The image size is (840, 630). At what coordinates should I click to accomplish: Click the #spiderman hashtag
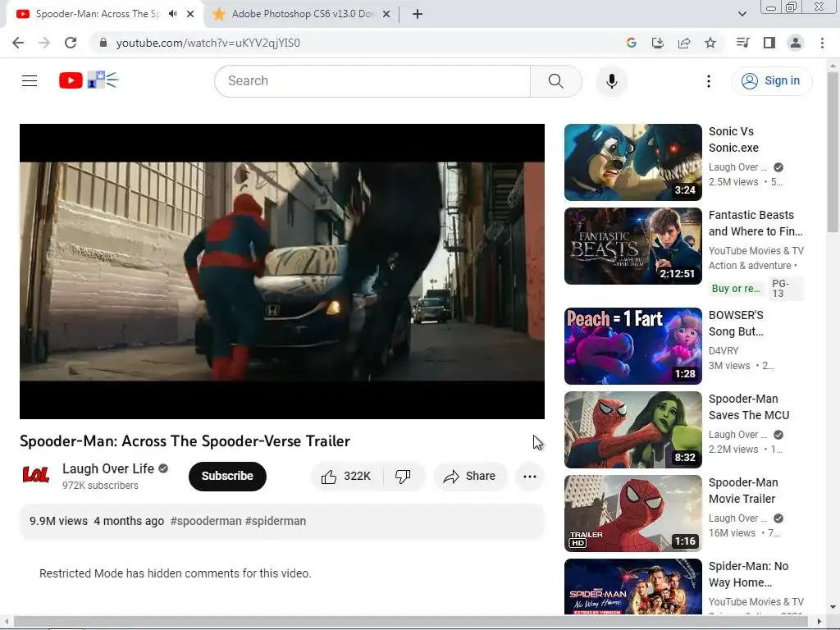(x=276, y=521)
